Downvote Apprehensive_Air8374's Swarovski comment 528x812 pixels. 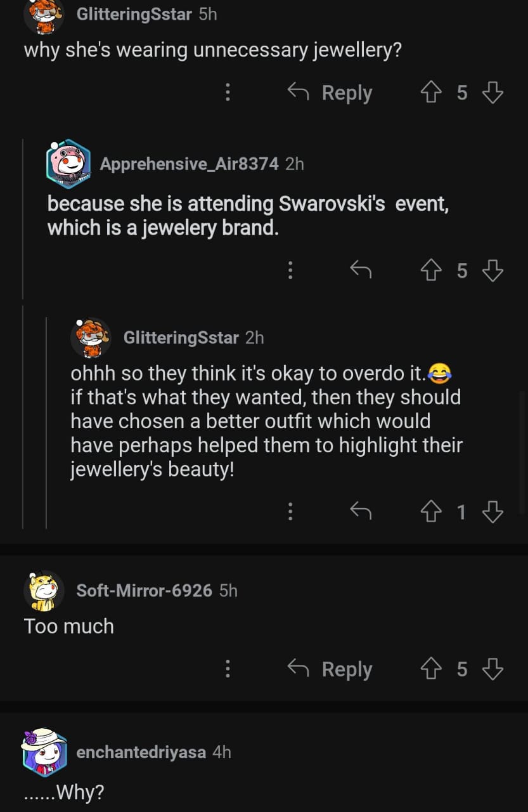pyautogui.click(x=493, y=271)
